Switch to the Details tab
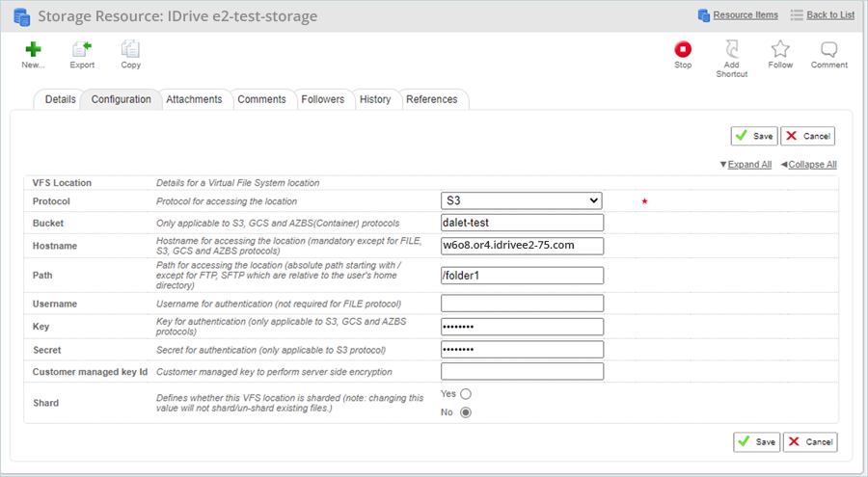 click(x=61, y=99)
